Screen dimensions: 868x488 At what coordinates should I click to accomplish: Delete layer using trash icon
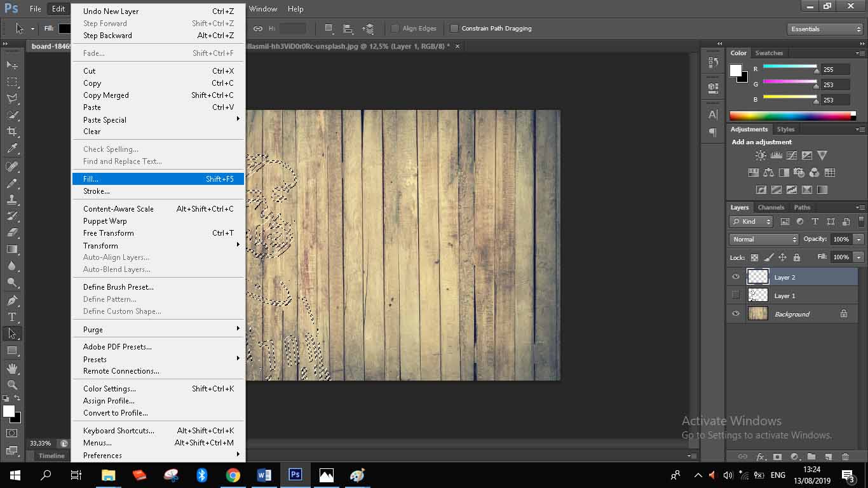click(845, 456)
